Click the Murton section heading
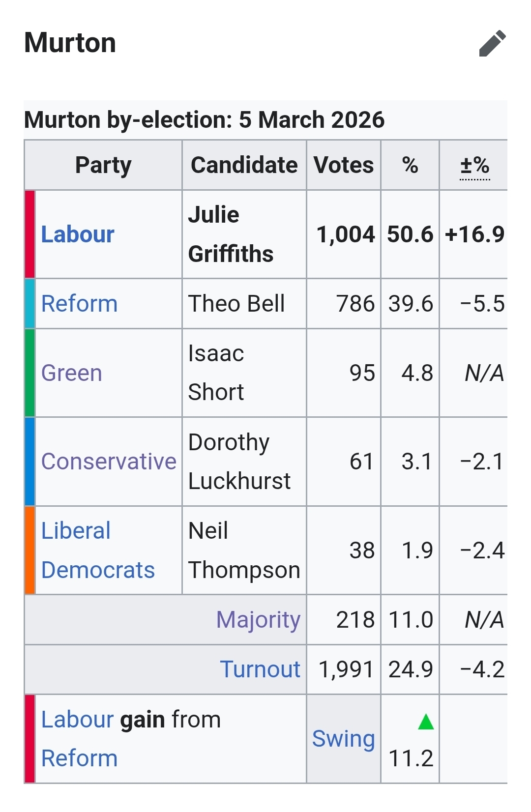Screen dimensions: 531x812 pyautogui.click(x=70, y=43)
